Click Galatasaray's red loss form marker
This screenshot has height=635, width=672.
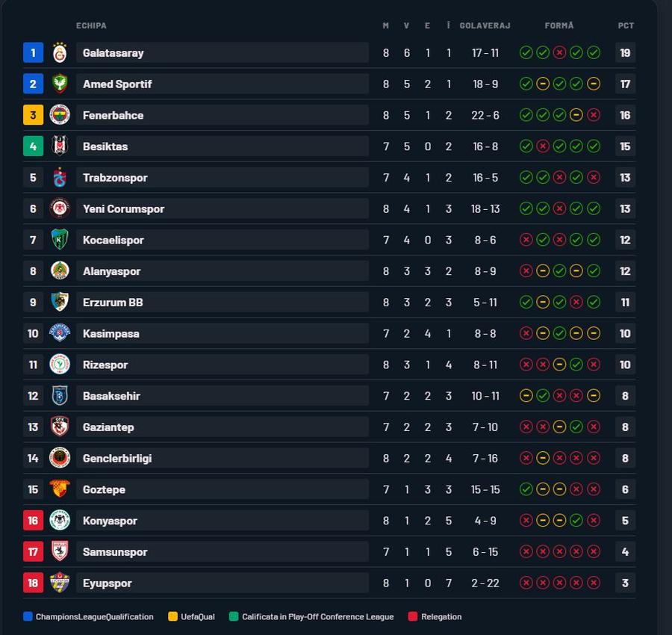pyautogui.click(x=559, y=53)
